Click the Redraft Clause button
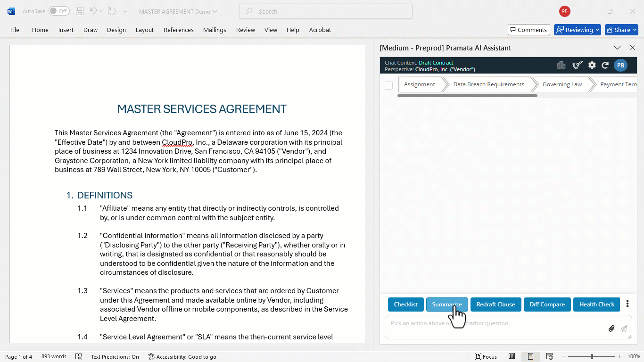Viewport: 644px width, 362px height. [495, 304]
